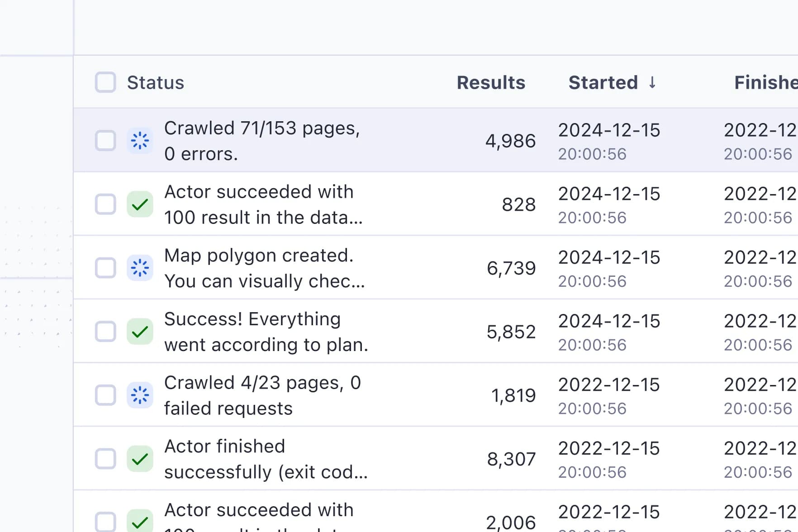Click checkmark icon beside Actor finished successfully
This screenshot has width=798, height=532.
pos(140,459)
